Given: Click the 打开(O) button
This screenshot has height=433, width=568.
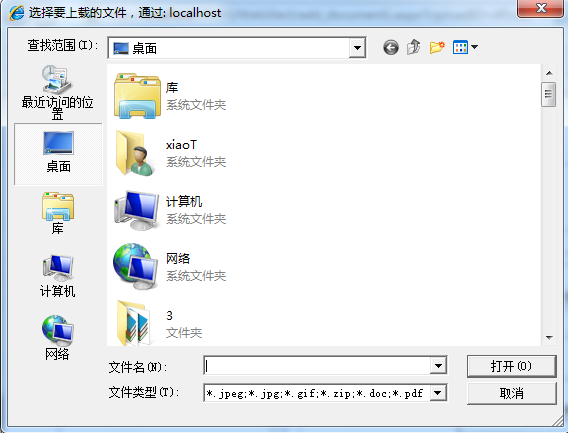Looking at the screenshot, I should point(511,366).
